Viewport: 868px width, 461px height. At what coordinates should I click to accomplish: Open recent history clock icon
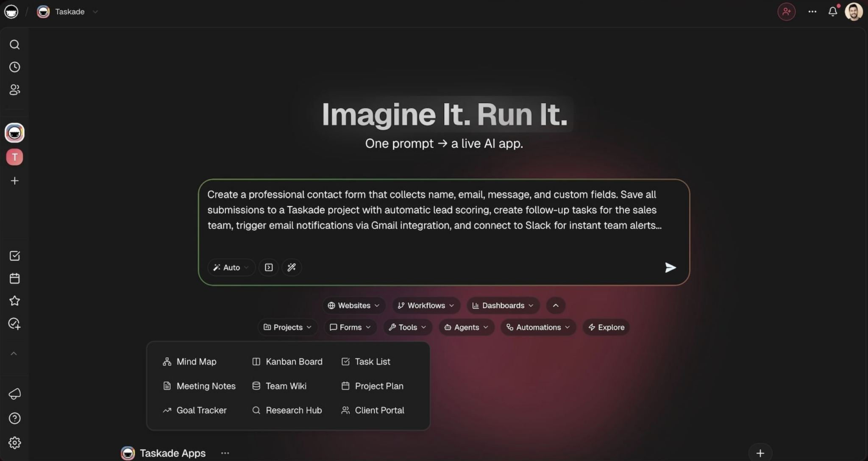14,67
